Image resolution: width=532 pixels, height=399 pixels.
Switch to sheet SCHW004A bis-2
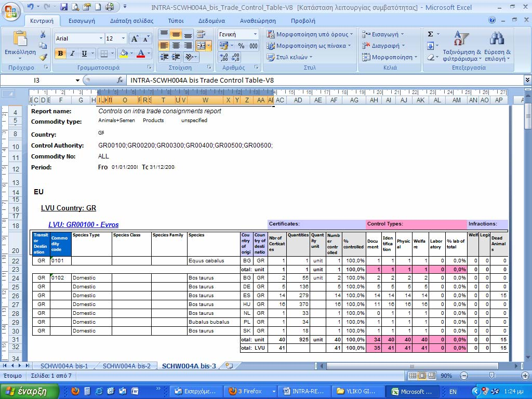coord(127,366)
